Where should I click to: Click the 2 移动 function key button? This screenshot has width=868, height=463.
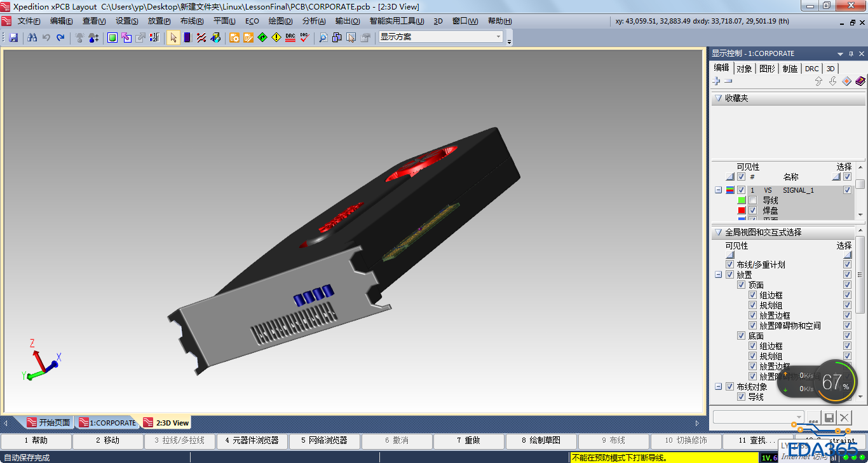(x=108, y=440)
